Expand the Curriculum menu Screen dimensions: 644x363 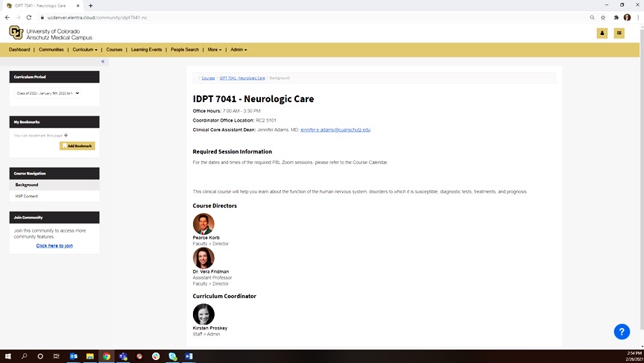(85, 50)
